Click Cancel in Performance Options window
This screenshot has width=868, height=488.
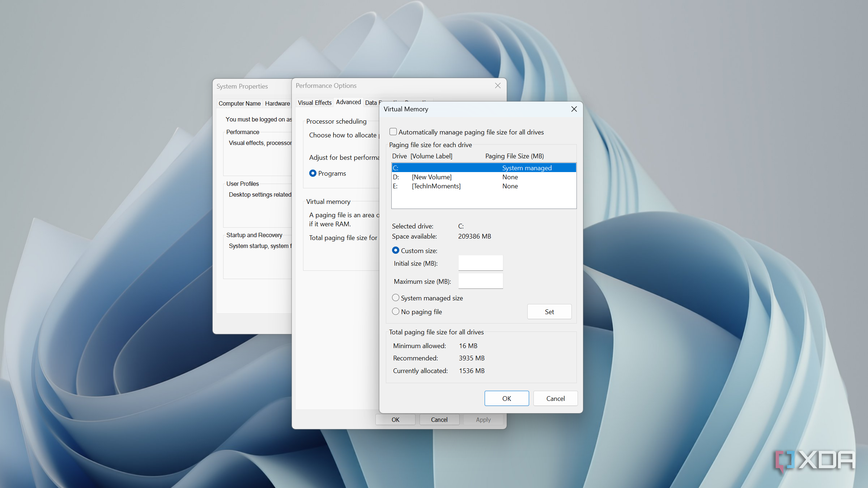(x=439, y=420)
